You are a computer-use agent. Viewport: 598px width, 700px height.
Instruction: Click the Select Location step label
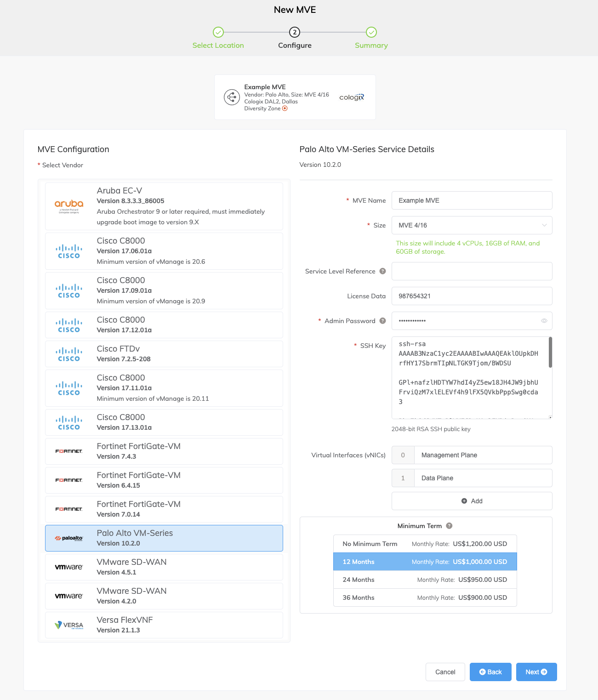pyautogui.click(x=218, y=46)
